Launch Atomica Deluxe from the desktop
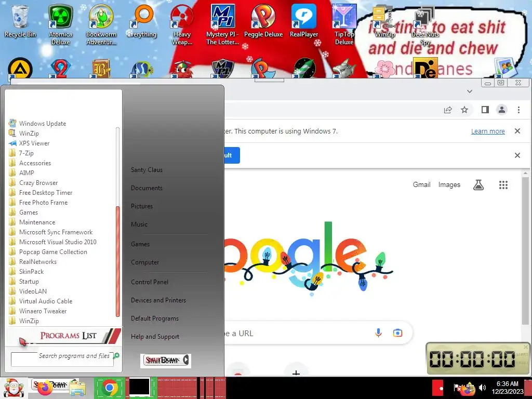Image resolution: width=532 pixels, height=399 pixels. [x=60, y=24]
